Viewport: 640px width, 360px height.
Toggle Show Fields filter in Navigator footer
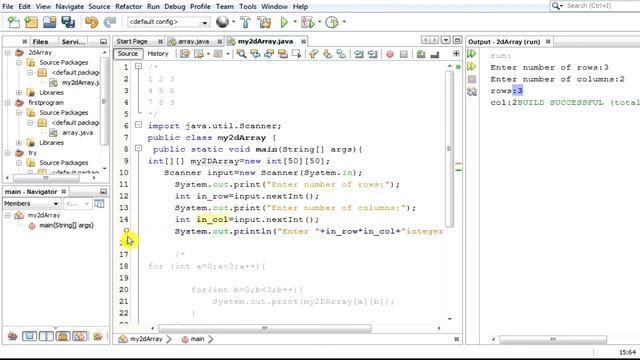(29, 336)
